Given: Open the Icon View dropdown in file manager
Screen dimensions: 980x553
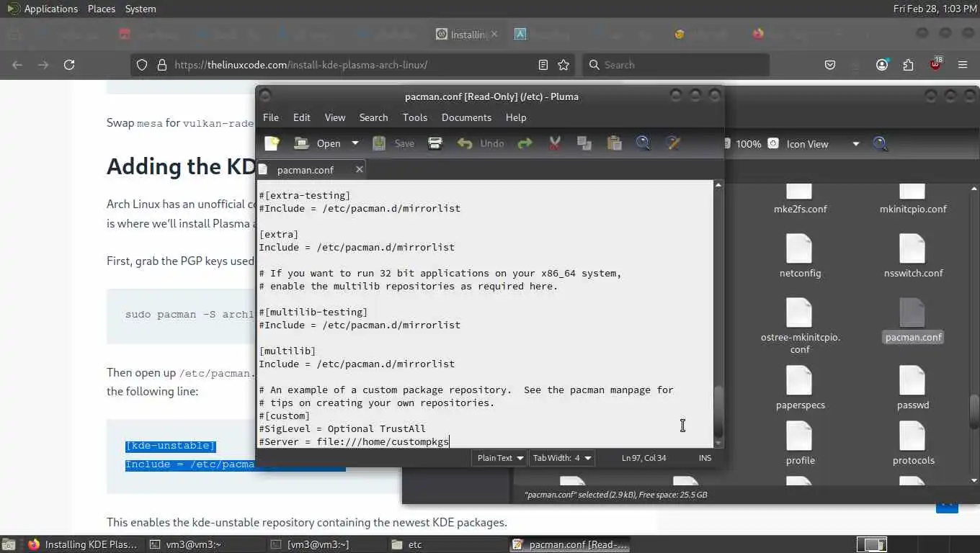Looking at the screenshot, I should pyautogui.click(x=822, y=144).
